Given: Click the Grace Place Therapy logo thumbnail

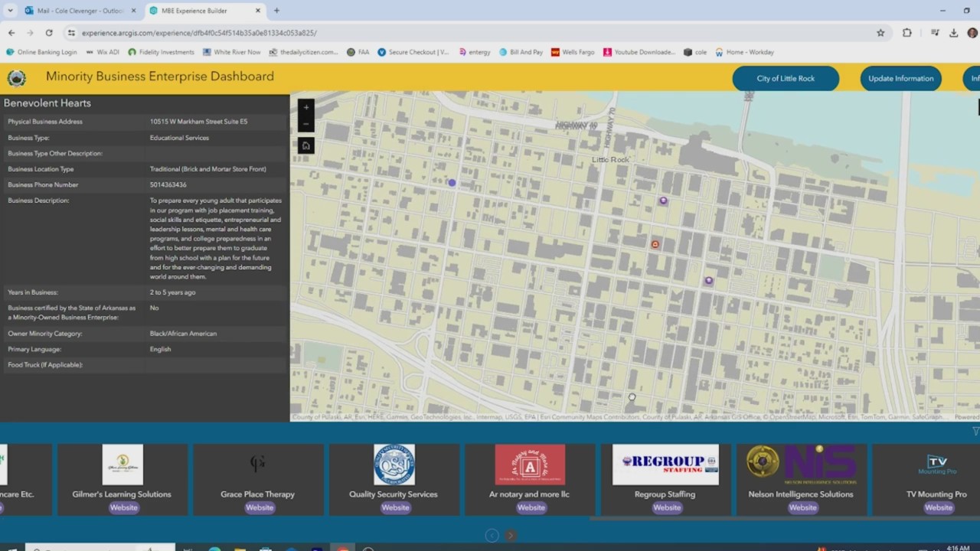Looking at the screenshot, I should click(x=258, y=464).
